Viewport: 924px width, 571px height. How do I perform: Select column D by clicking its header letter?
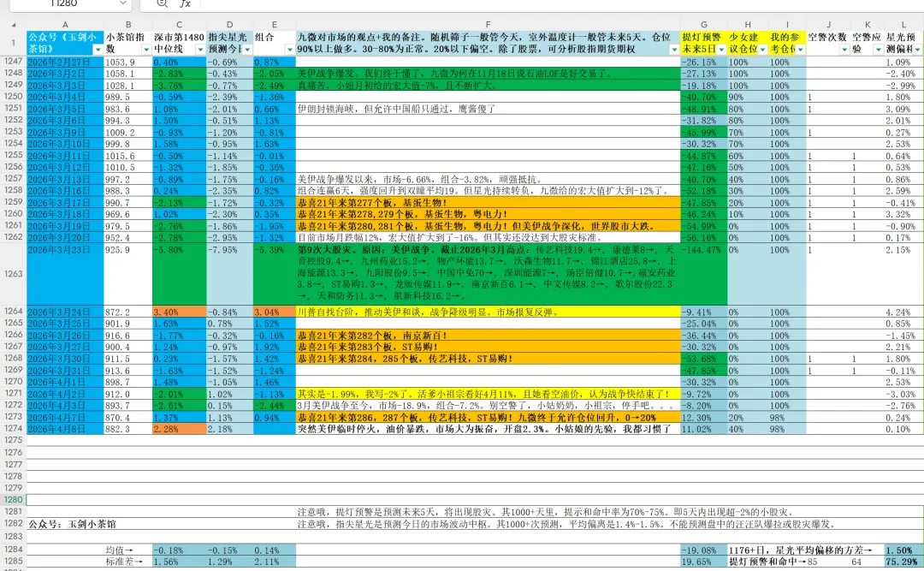tap(229, 23)
